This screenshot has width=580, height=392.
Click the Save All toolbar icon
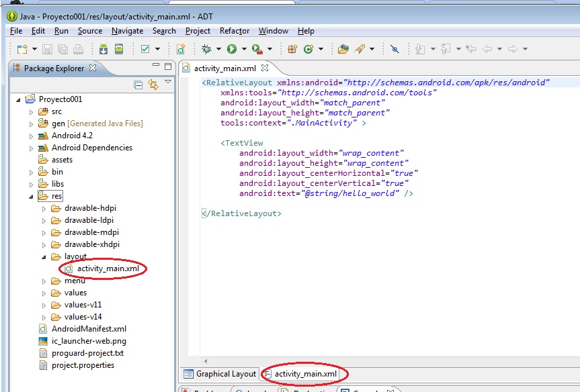63,49
